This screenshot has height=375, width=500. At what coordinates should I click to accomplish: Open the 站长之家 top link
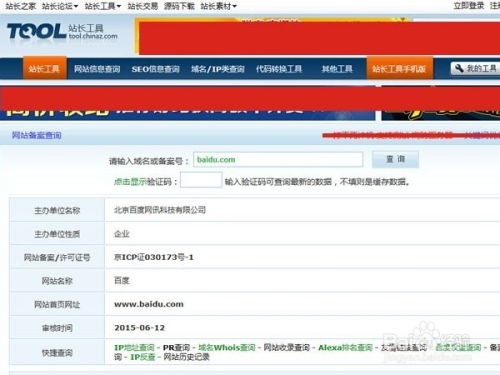tap(21, 6)
